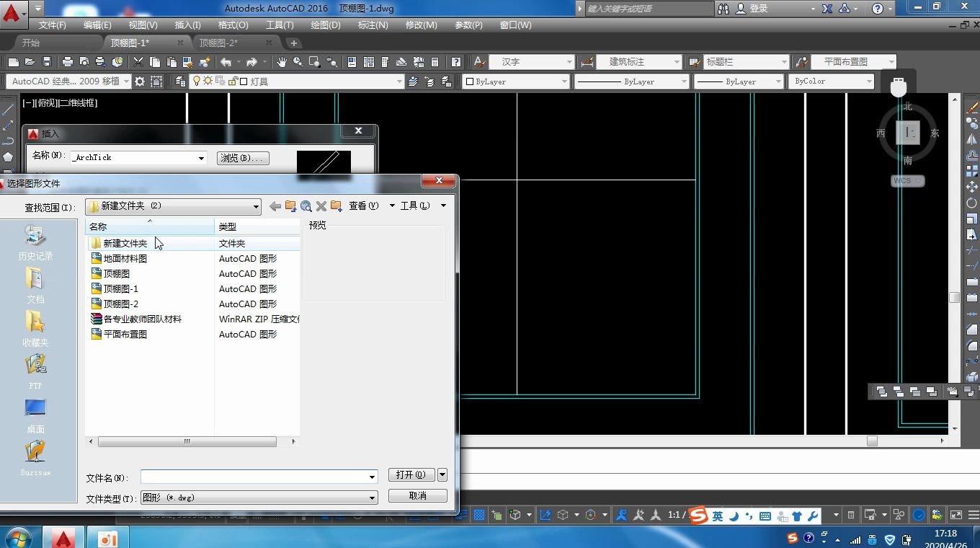Toggle layer lock padlock icon

tap(232, 81)
